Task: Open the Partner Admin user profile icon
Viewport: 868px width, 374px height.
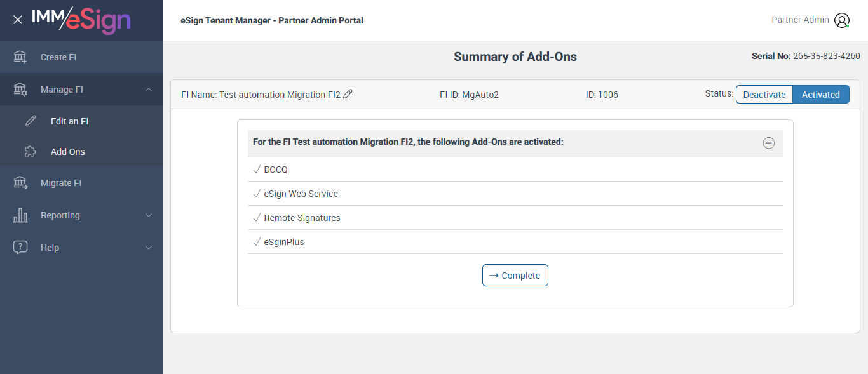Action: (842, 20)
